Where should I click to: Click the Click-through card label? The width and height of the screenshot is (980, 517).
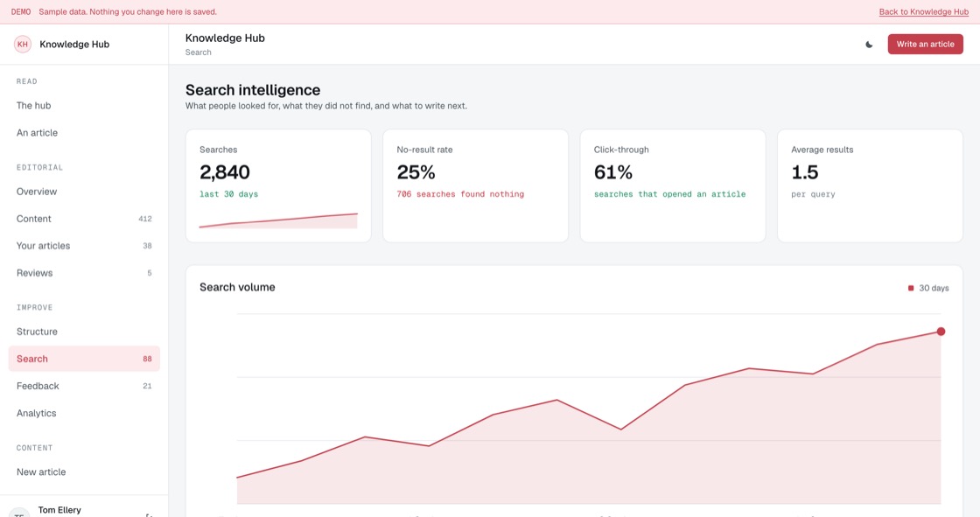(x=621, y=150)
